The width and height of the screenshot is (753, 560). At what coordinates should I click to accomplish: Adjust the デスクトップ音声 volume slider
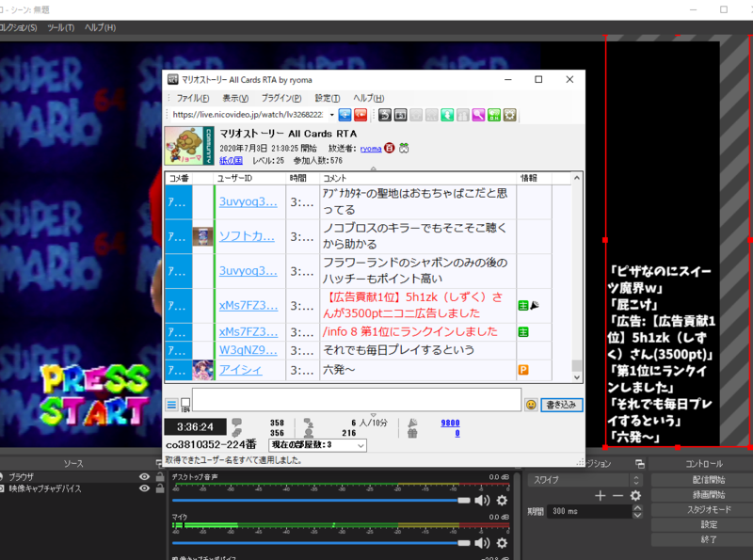tap(463, 501)
